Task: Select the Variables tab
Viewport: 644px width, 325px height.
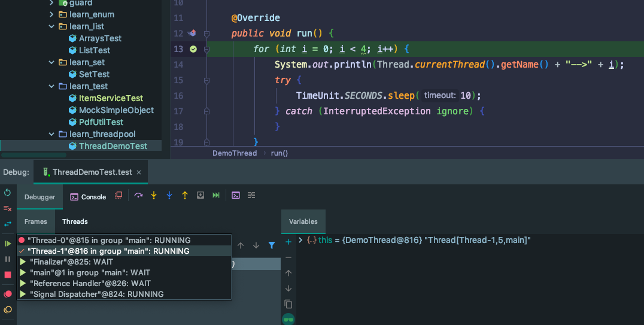Action: tap(303, 221)
